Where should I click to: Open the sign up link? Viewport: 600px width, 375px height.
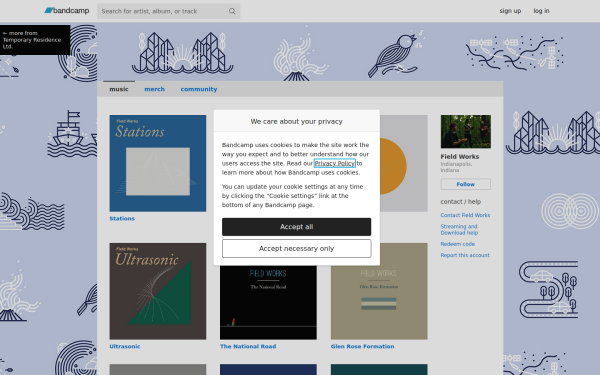click(x=510, y=11)
